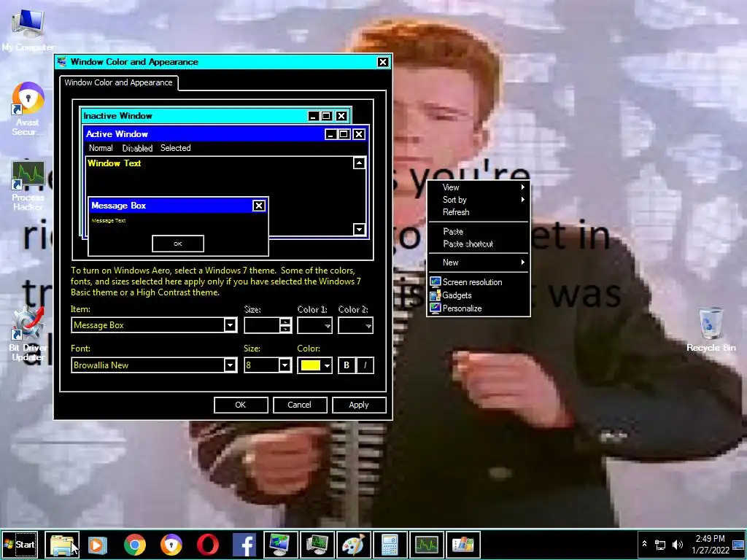Choose Screen resolution in context menu
The width and height of the screenshot is (747, 560).
479,282
